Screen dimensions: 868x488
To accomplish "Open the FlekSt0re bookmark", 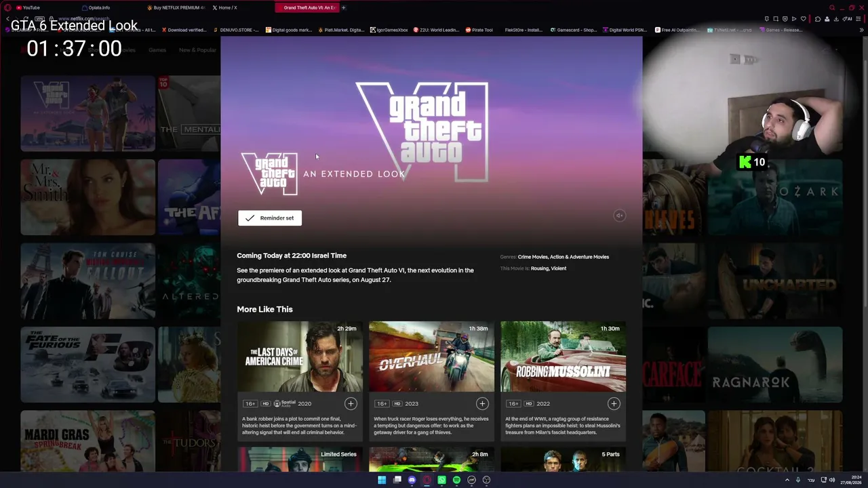I will (524, 30).
